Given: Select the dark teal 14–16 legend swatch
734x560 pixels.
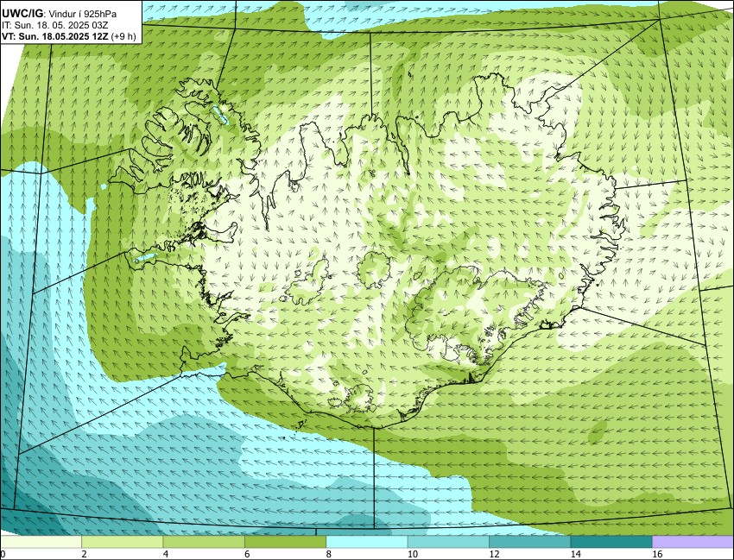Looking at the screenshot, I should (x=611, y=542).
